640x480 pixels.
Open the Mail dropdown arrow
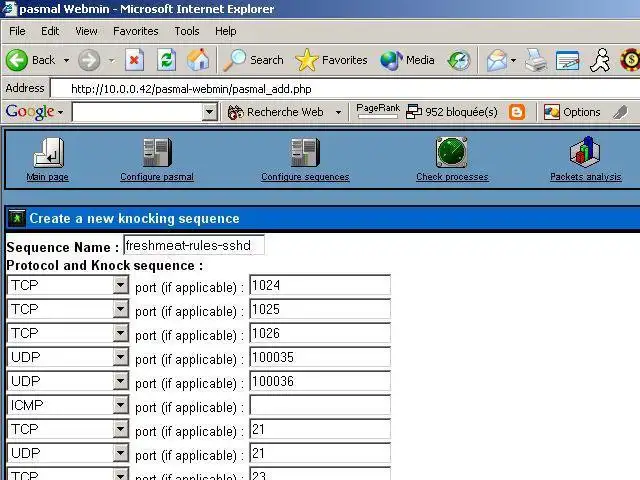513,60
